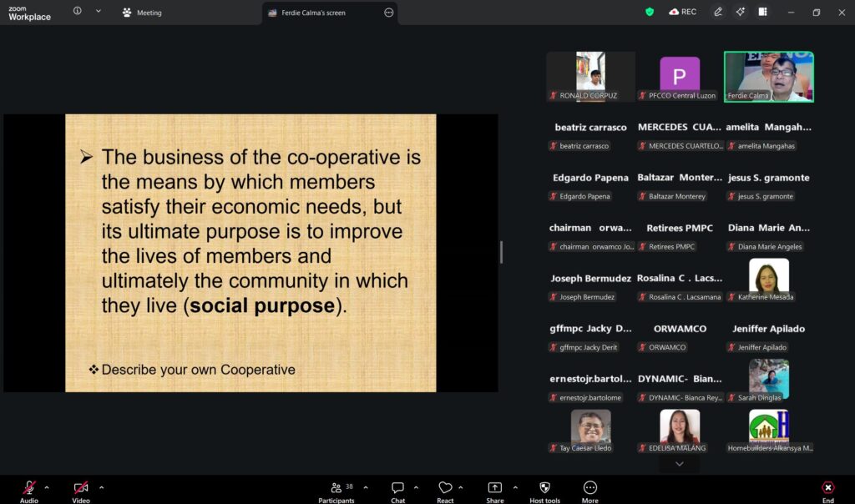Screen dimensions: 855x504
Task: Open the screen share tab's ellipsis options
Action: click(x=388, y=13)
